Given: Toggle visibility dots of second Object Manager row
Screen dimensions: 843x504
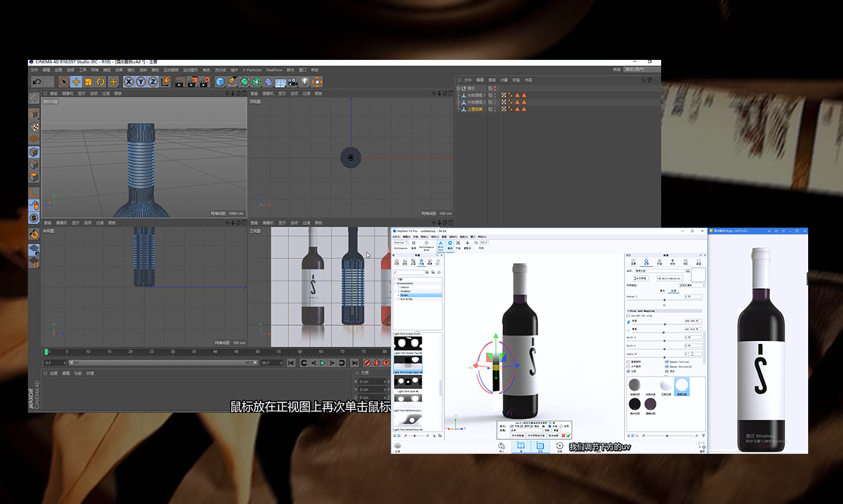Looking at the screenshot, I should [495, 95].
